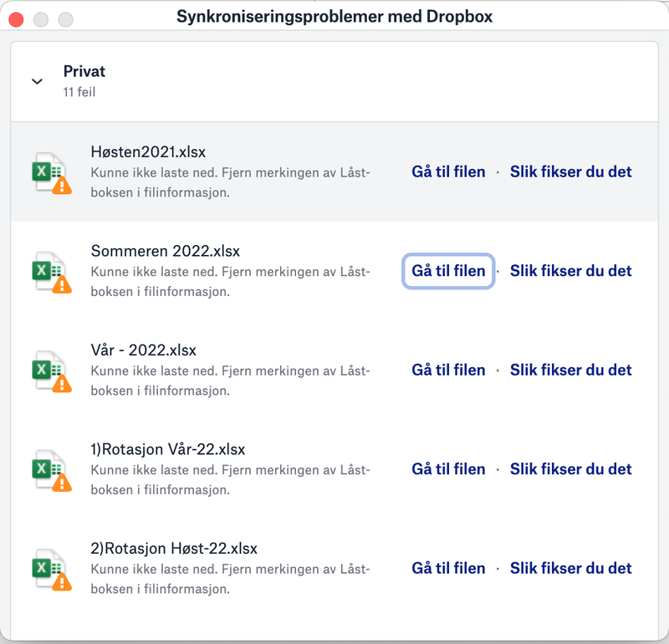Viewport: 669px width, 644px height.
Task: Click the orange warning badge on Høsten2021.xlsx icon
Action: pos(63,185)
